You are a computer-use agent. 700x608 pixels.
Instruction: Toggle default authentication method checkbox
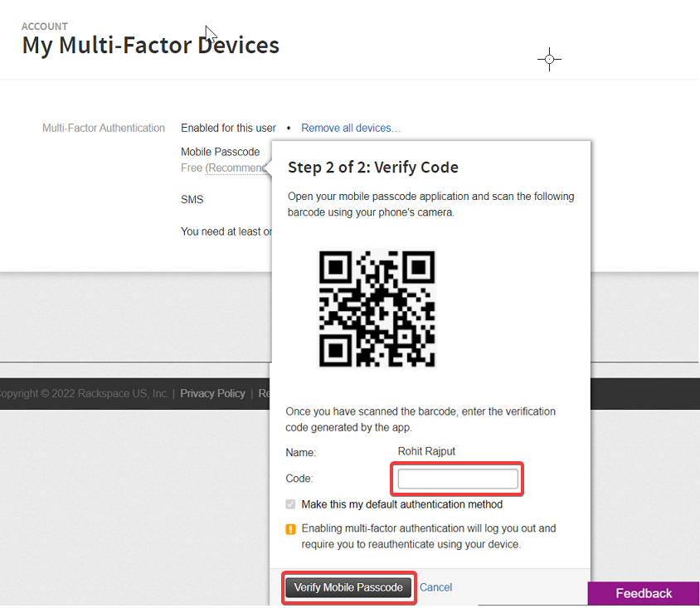pos(290,504)
